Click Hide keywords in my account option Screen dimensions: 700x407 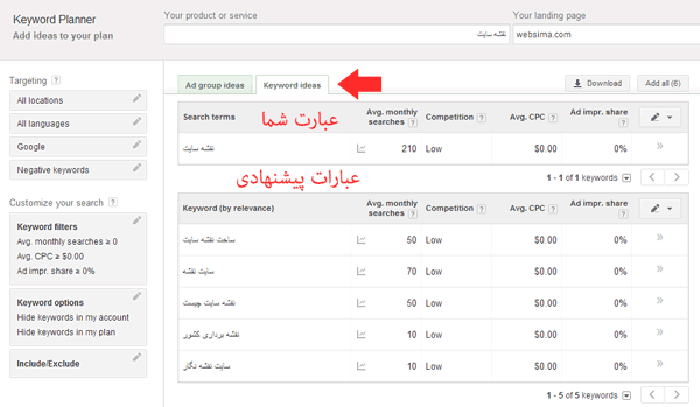click(x=73, y=317)
